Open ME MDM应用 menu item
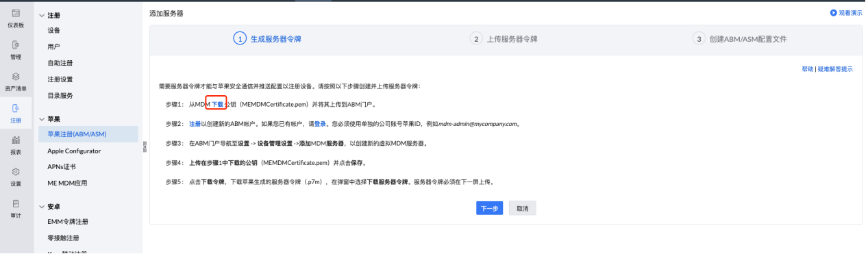Image resolution: width=868 pixels, height=254 pixels. pyautogui.click(x=67, y=183)
